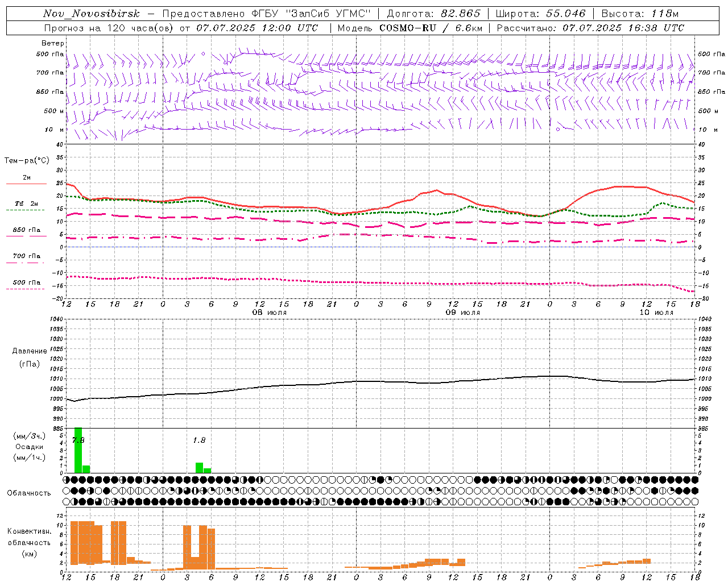Click the solid line sample under 2м legend
This screenshot has width=728, height=582.
[x=27, y=184]
